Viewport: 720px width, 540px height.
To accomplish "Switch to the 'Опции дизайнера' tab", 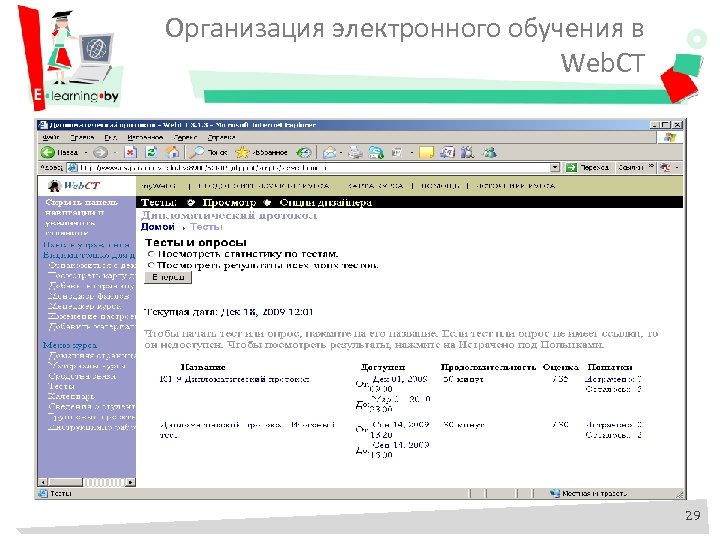I will [x=326, y=202].
